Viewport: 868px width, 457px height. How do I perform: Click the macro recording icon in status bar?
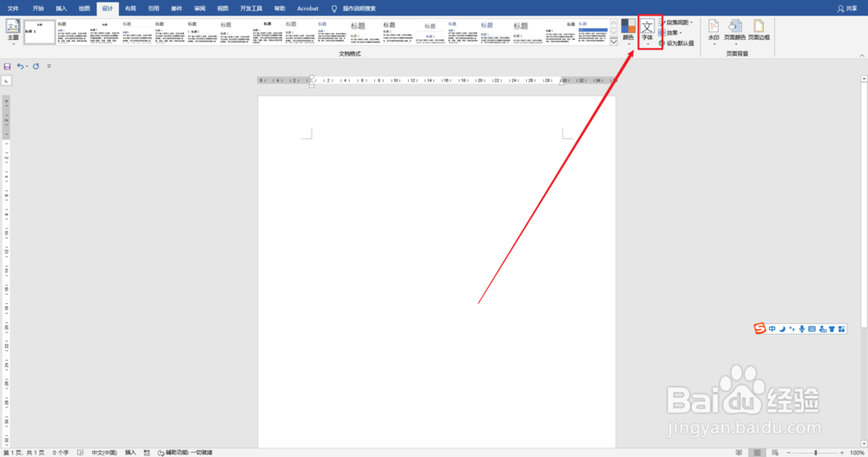147,453
